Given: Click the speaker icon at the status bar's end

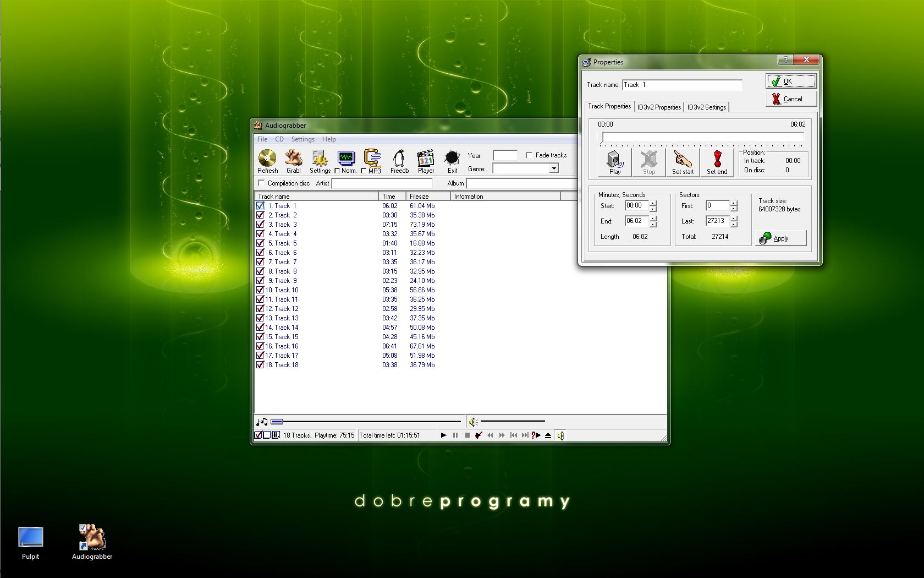Looking at the screenshot, I should click(560, 435).
